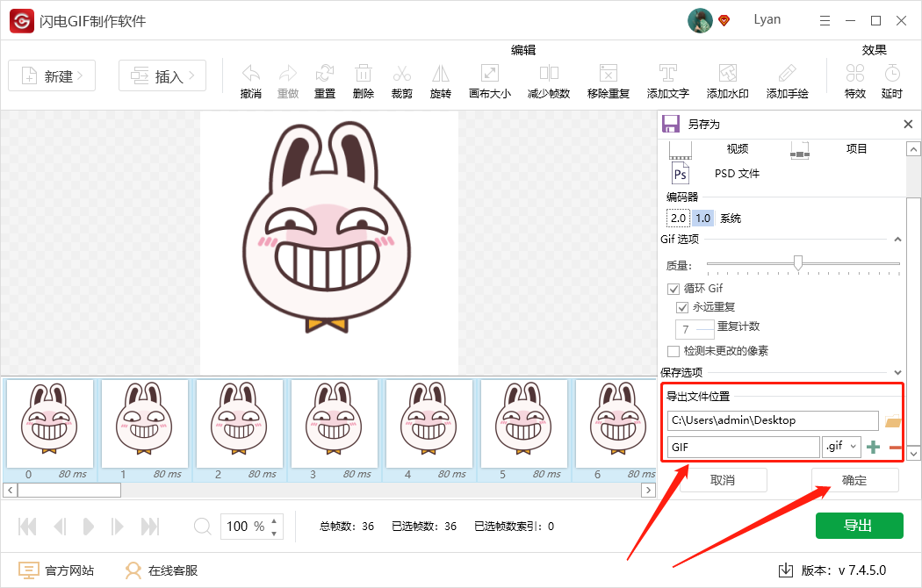Click the save panel scrollbar up arrow
This screenshot has height=588, width=922.
pos(912,149)
